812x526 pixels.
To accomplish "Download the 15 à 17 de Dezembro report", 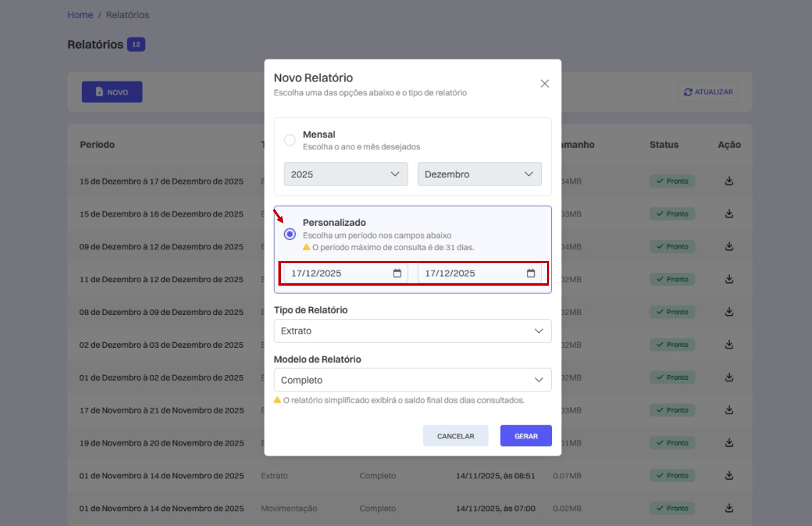I will 729,181.
